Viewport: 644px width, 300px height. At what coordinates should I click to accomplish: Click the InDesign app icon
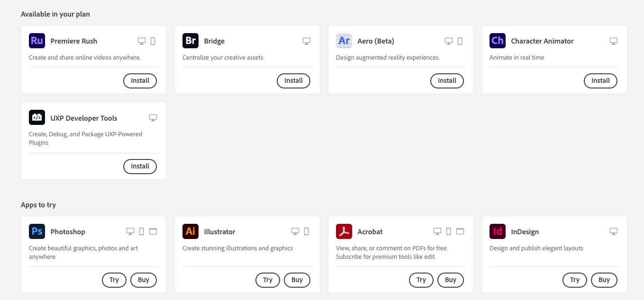(x=497, y=231)
